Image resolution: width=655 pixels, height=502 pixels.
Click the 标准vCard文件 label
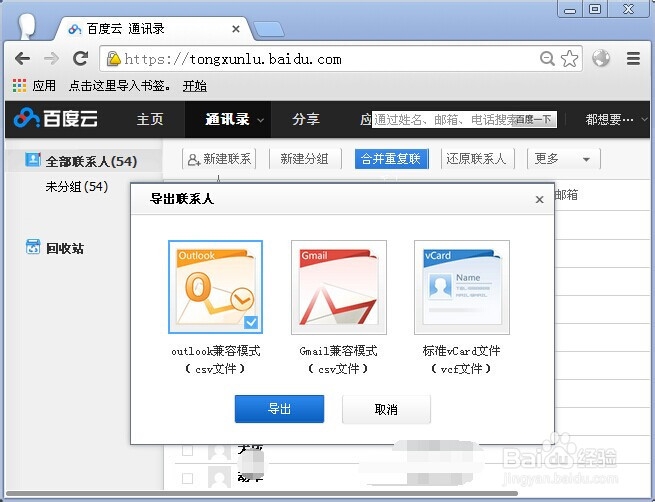click(462, 350)
